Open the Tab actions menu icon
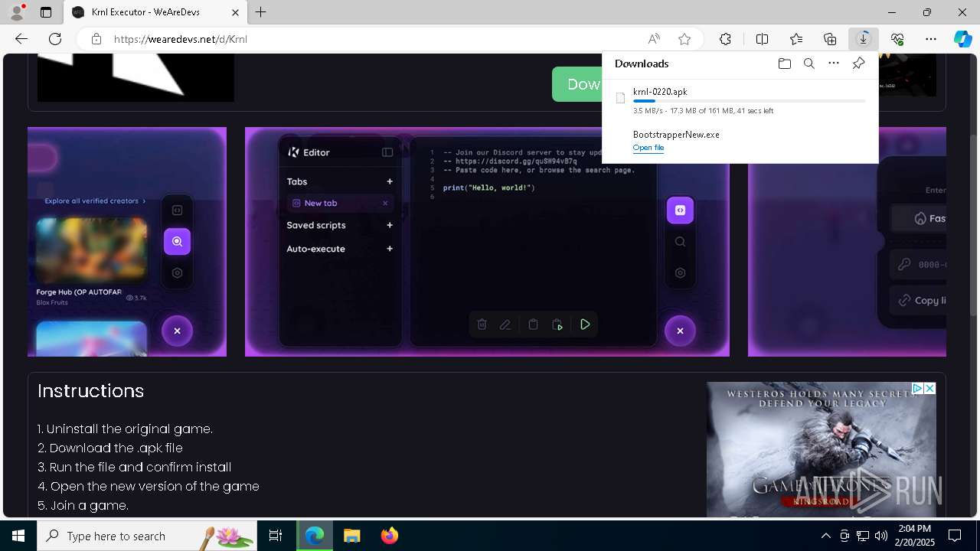 click(46, 12)
